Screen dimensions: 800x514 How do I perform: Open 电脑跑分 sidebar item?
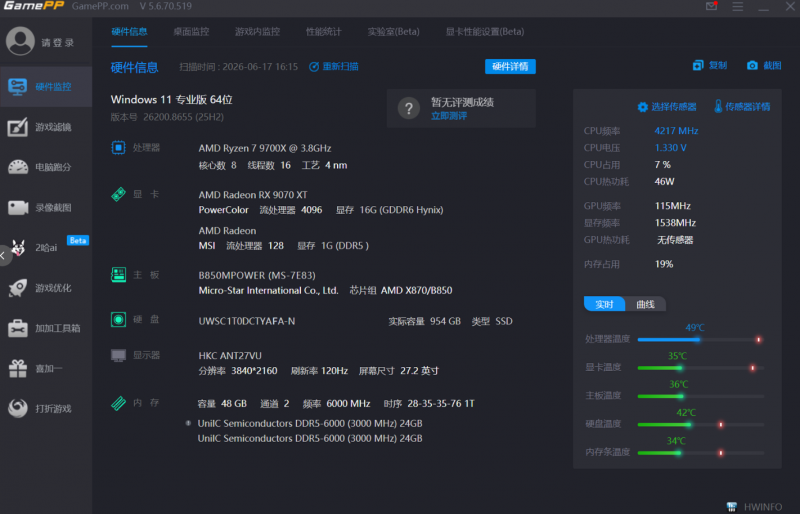click(x=46, y=167)
